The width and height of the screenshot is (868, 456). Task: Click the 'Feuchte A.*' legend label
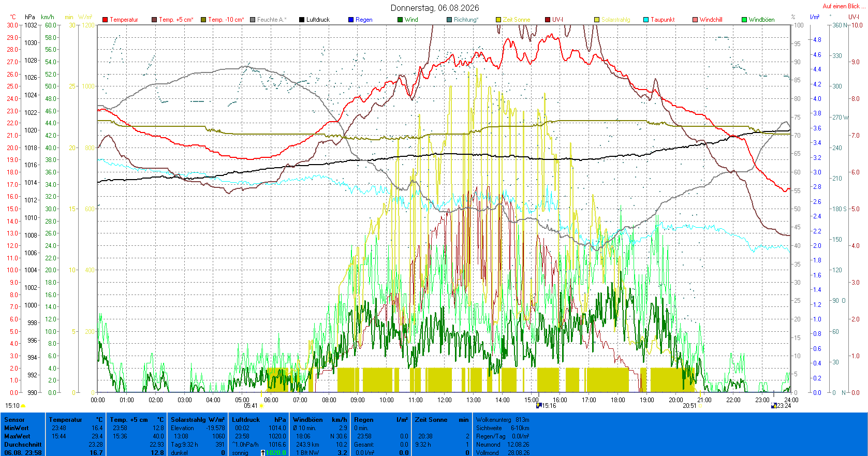(x=272, y=20)
